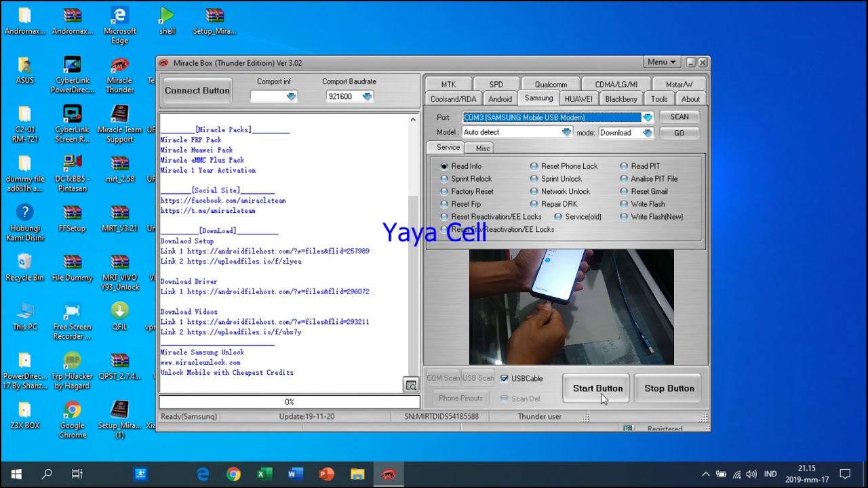Image resolution: width=868 pixels, height=488 pixels.
Task: Switch to the Android tab
Action: pyautogui.click(x=500, y=99)
